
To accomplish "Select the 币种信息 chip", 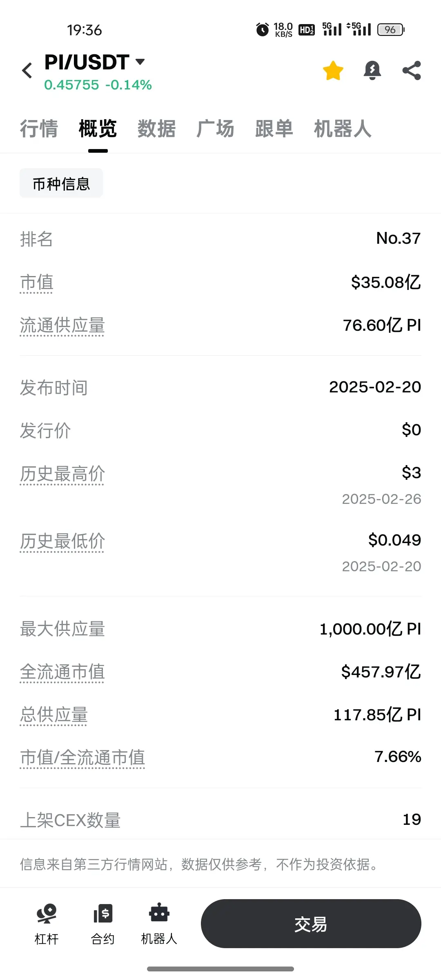I will 61,183.
